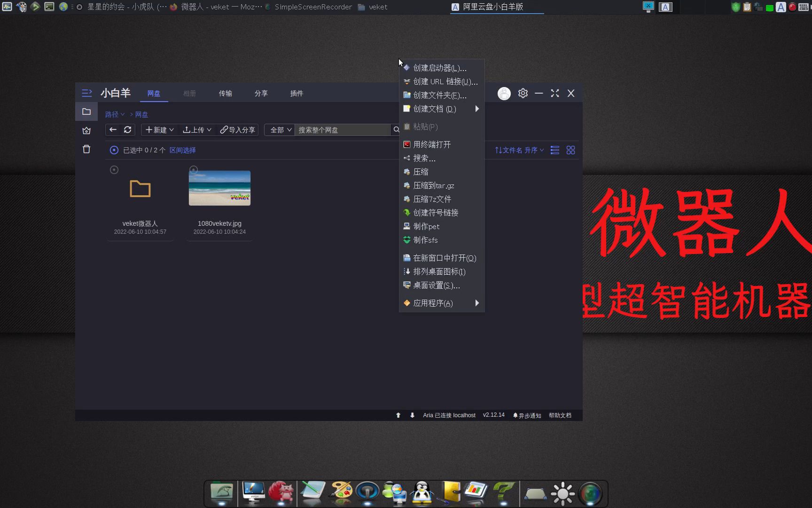Select the veket微器人 folder checkbox
812x508 pixels.
click(114, 170)
